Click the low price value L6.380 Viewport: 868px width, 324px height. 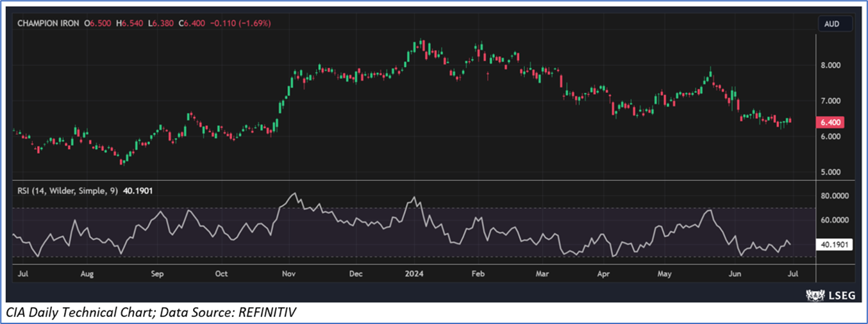click(161, 23)
